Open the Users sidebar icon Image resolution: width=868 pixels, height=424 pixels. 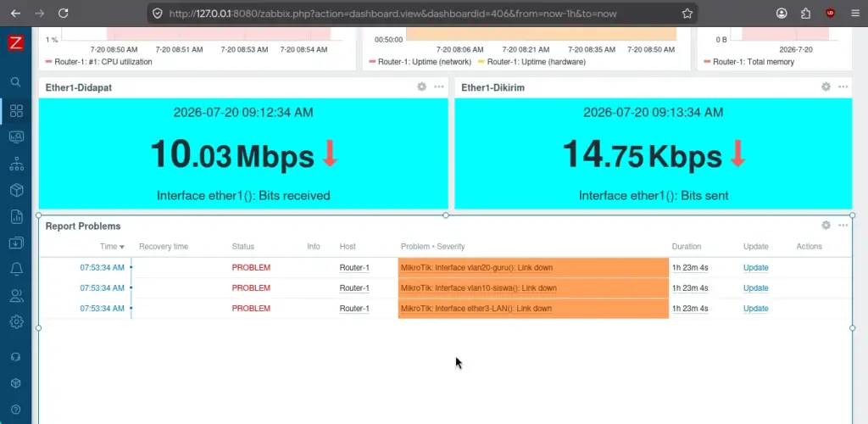(x=16, y=296)
